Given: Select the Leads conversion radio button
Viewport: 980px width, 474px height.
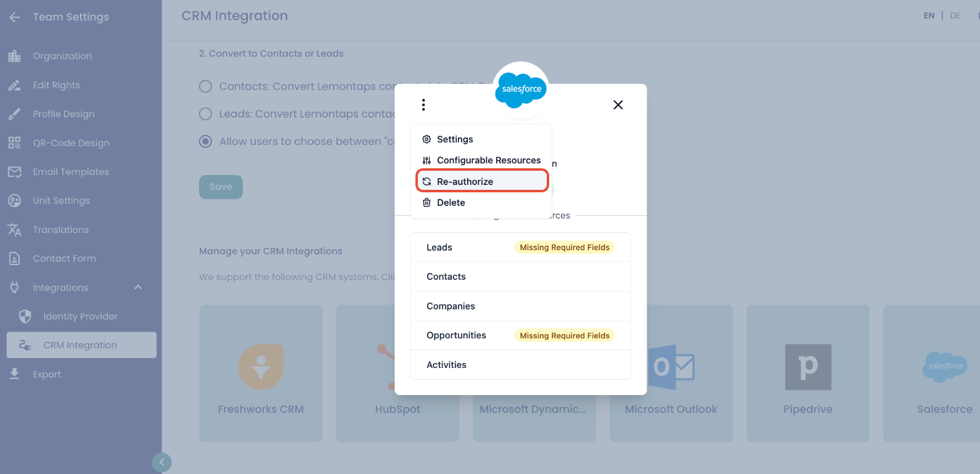Looking at the screenshot, I should pos(205,114).
